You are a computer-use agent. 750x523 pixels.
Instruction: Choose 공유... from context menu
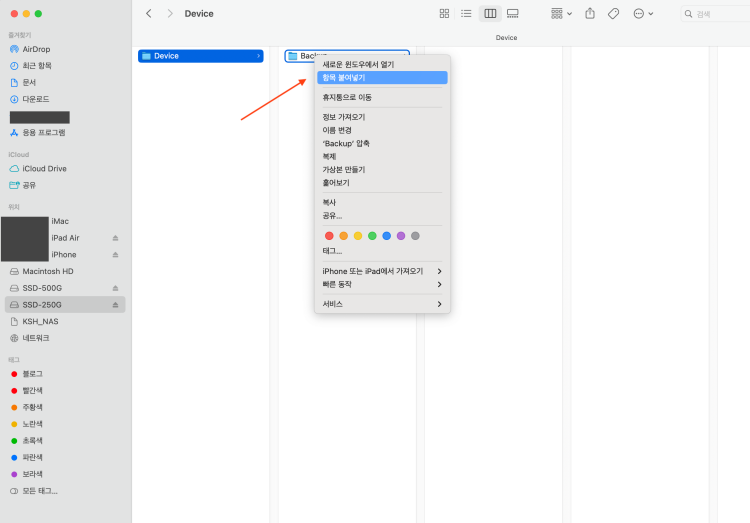point(382,215)
